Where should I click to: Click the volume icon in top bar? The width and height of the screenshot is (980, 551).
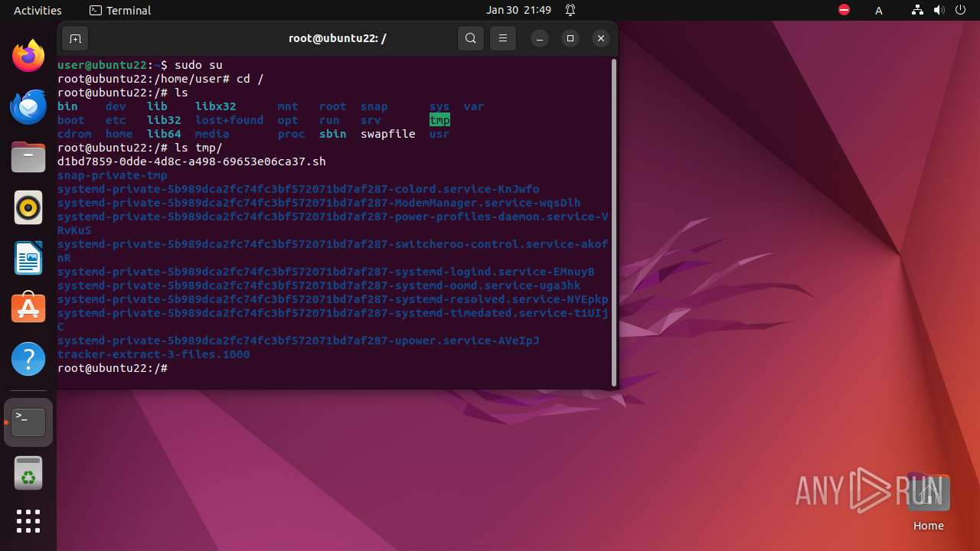(939, 10)
